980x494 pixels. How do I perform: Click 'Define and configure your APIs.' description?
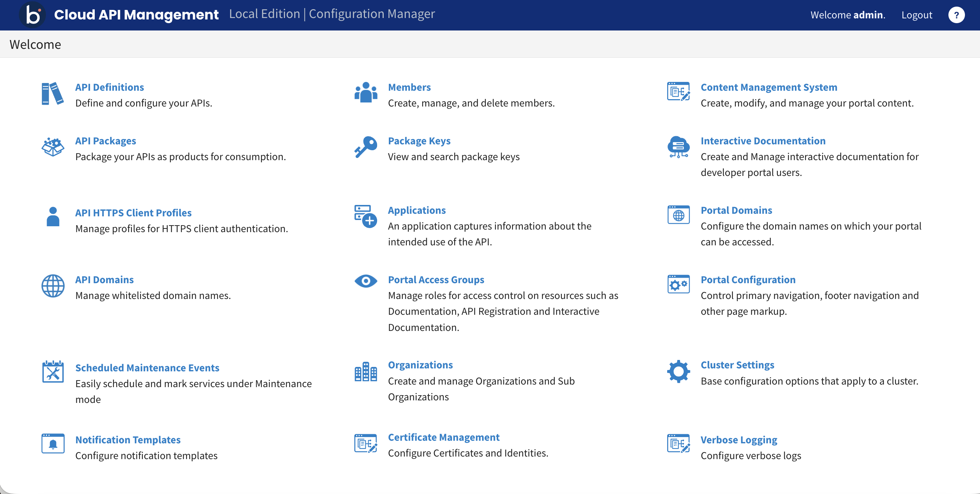(x=144, y=103)
